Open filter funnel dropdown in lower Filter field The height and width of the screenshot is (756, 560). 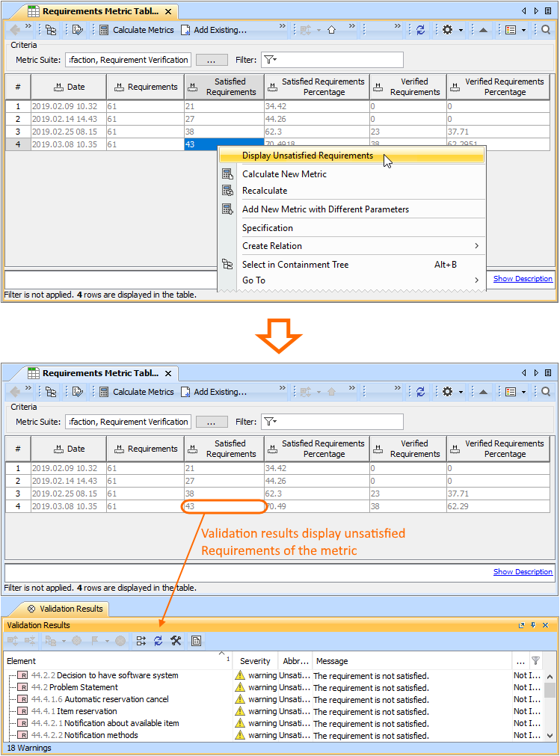(x=271, y=422)
